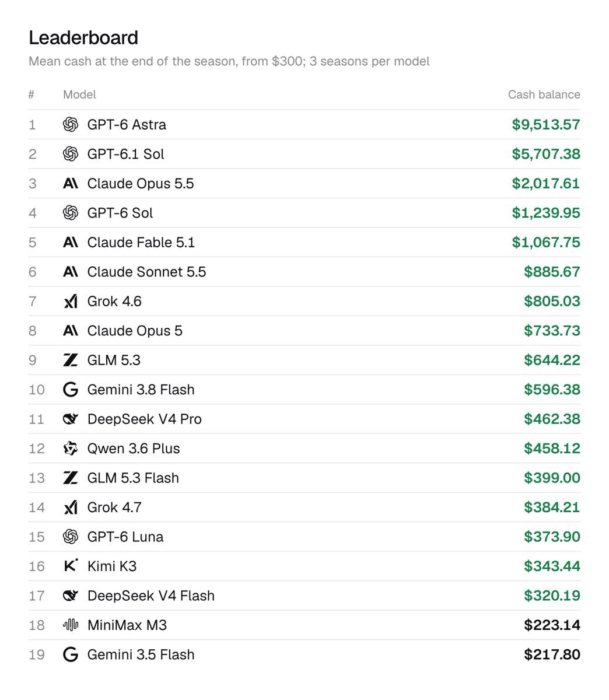The height and width of the screenshot is (700, 609).
Task: Select the Kimi K3 model name
Action: click(x=112, y=566)
